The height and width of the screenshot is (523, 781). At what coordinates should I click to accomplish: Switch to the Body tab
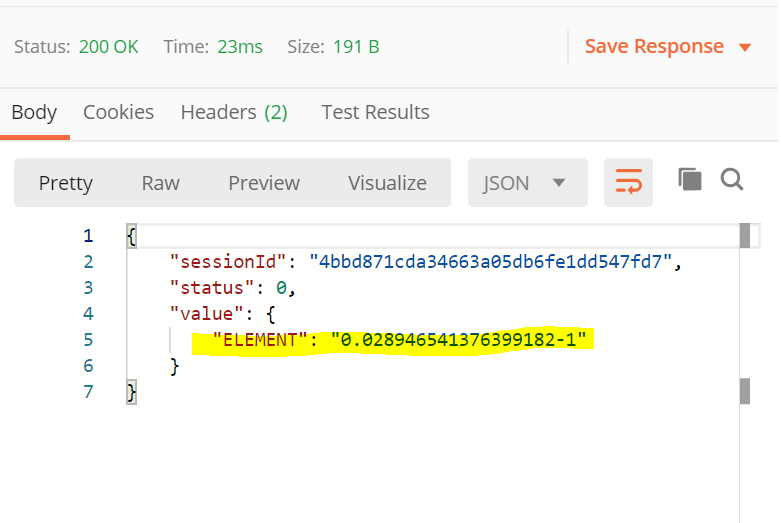(34, 113)
